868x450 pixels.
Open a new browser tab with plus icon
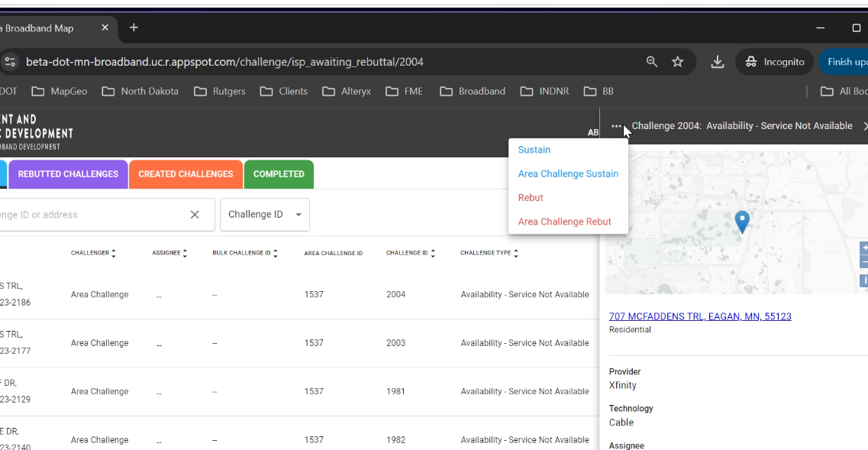134,28
